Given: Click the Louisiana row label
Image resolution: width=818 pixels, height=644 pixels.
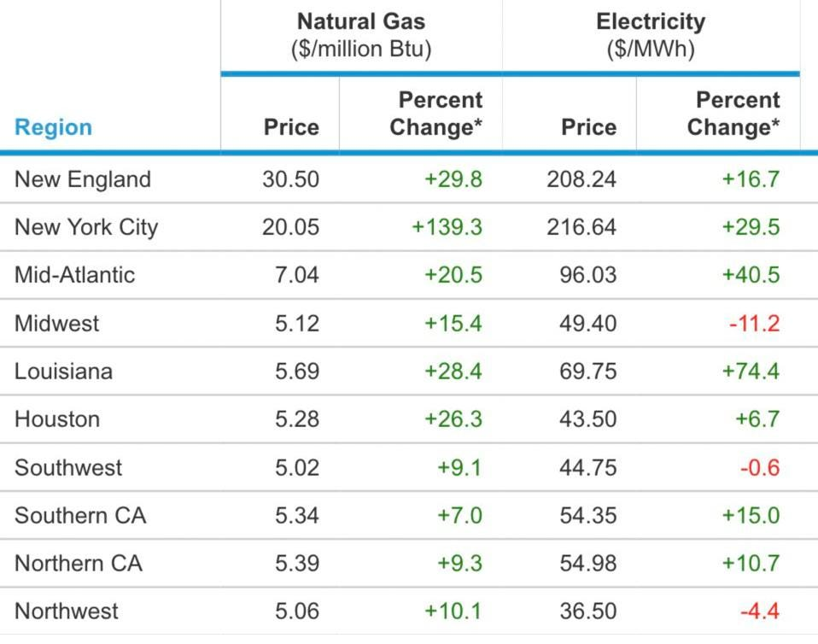Looking at the screenshot, I should click(x=64, y=372).
